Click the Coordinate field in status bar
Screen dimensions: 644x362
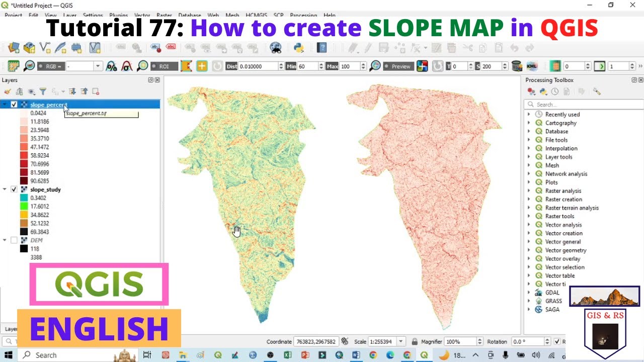(x=315, y=341)
